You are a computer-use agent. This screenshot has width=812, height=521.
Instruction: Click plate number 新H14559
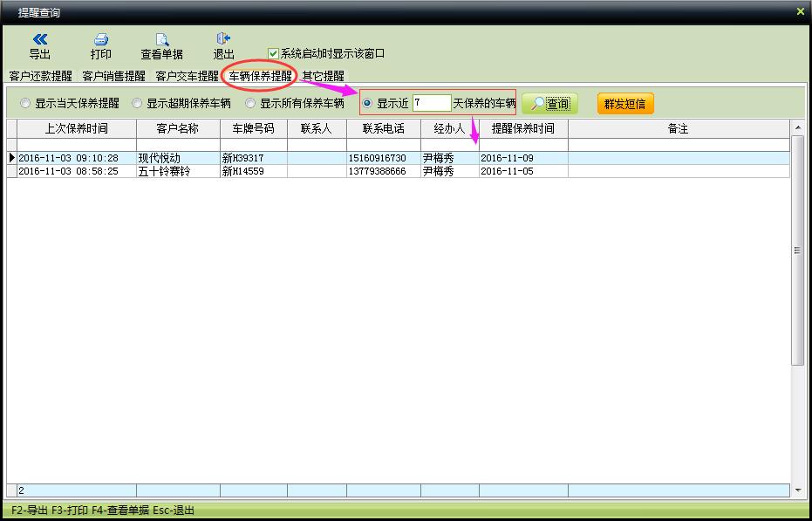click(242, 171)
